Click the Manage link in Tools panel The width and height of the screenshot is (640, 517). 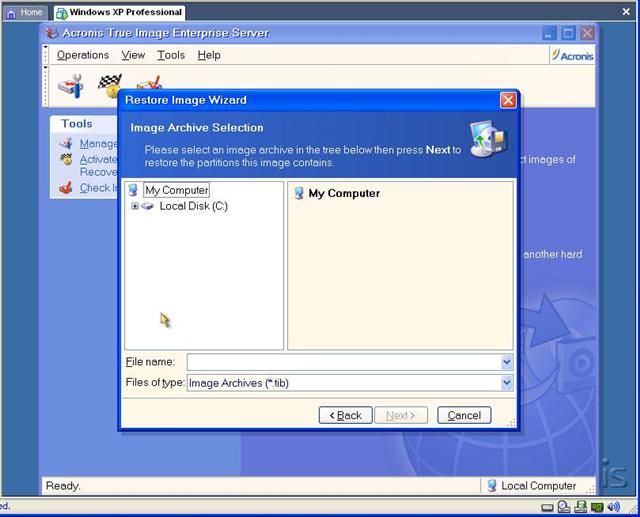coord(98,144)
